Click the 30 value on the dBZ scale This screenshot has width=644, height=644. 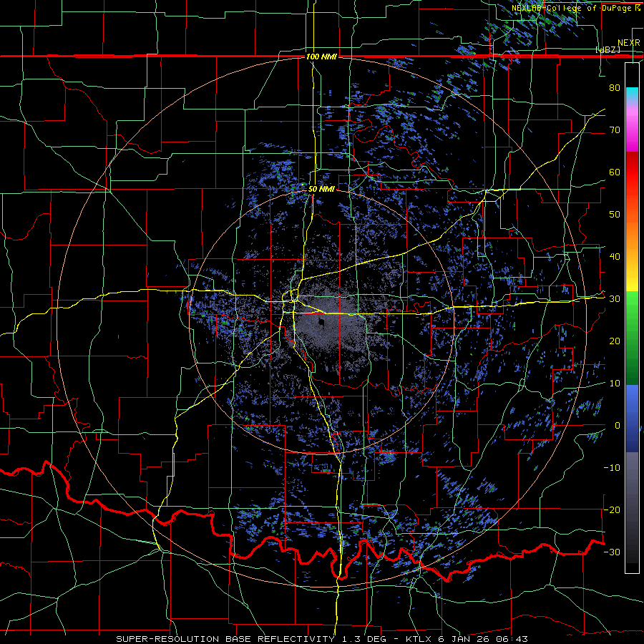[x=615, y=299]
